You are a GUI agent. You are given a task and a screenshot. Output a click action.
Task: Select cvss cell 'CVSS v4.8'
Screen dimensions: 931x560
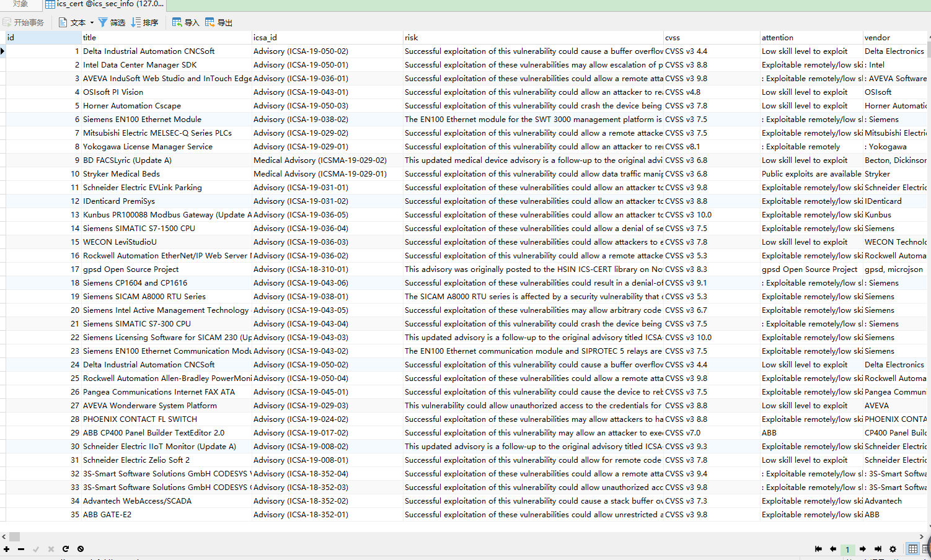pyautogui.click(x=712, y=92)
